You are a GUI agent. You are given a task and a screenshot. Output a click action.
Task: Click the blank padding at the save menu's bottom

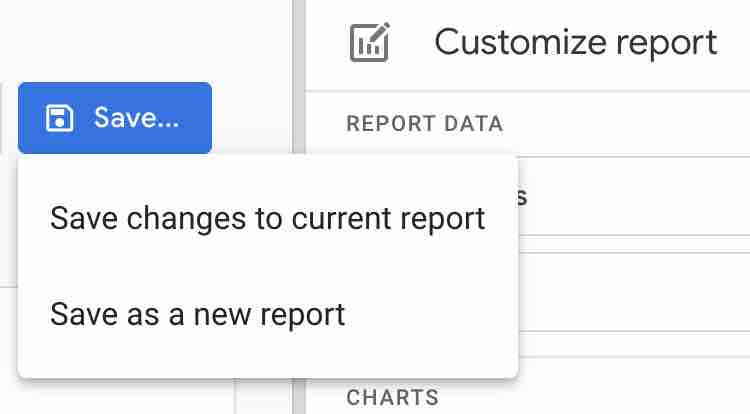pyautogui.click(x=267, y=364)
